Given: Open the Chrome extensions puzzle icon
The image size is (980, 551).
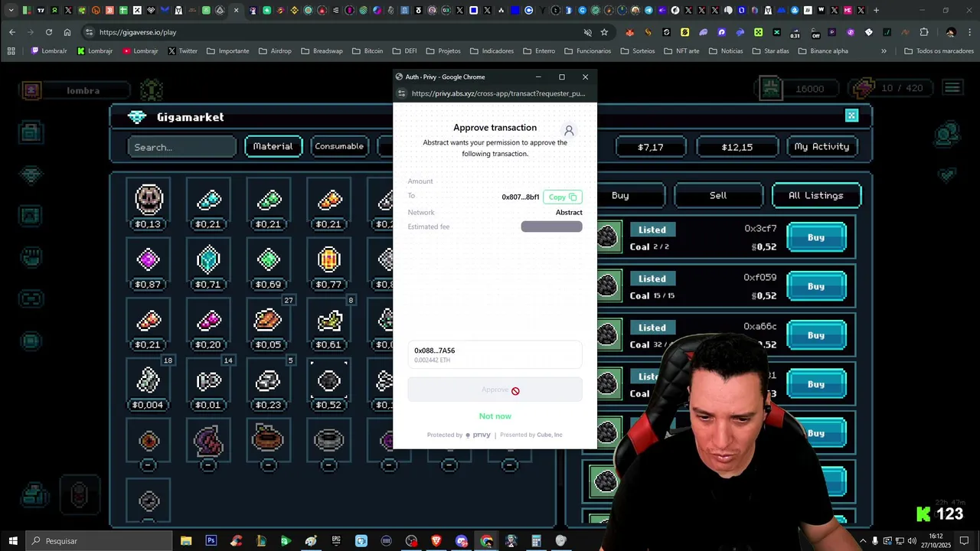Looking at the screenshot, I should tap(924, 32).
